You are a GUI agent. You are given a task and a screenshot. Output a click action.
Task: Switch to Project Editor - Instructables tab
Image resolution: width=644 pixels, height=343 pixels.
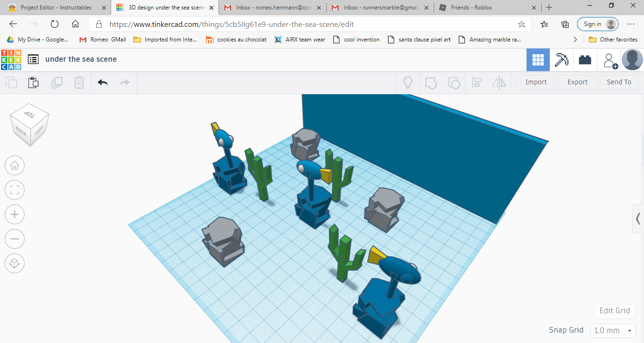click(x=56, y=8)
